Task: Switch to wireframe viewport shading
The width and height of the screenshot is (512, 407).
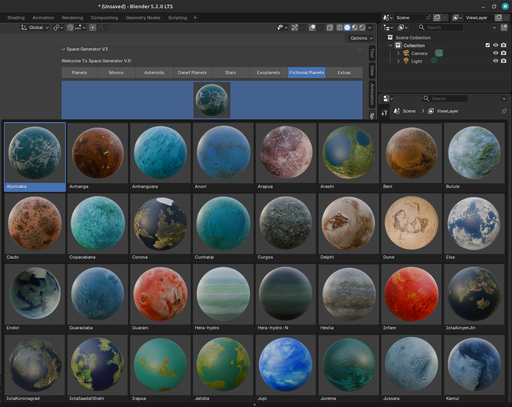Action: tap(339, 28)
